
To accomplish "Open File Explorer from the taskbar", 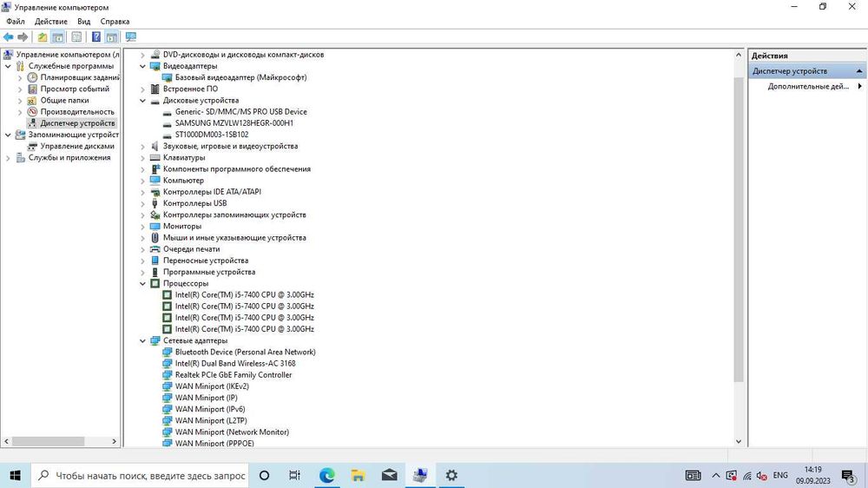I will pyautogui.click(x=358, y=475).
